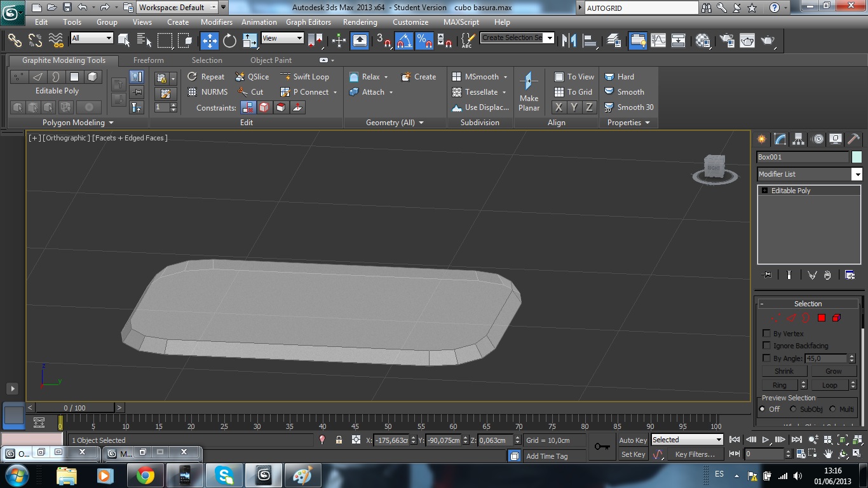Enable the By Vertex checkbox
This screenshot has width=868, height=488.
pos(766,334)
